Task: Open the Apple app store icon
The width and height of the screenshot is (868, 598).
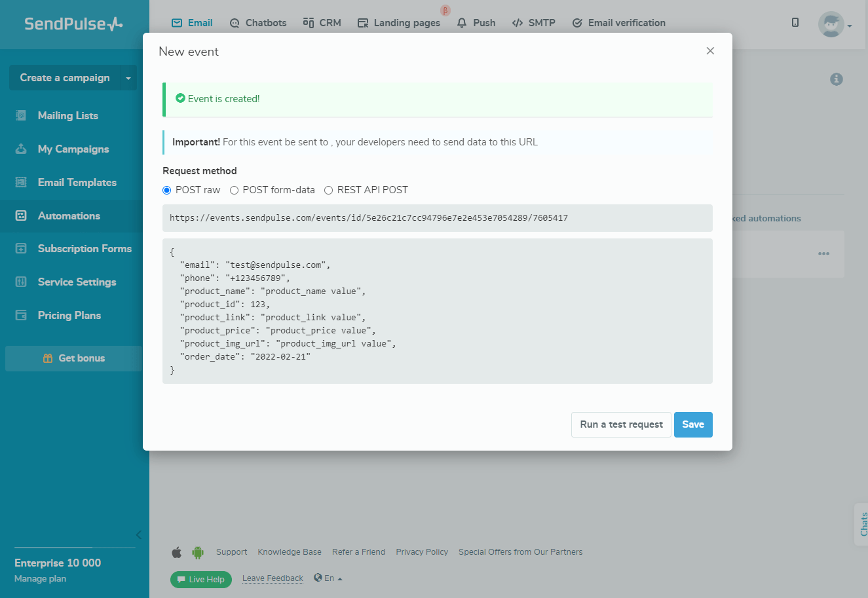Action: [176, 552]
